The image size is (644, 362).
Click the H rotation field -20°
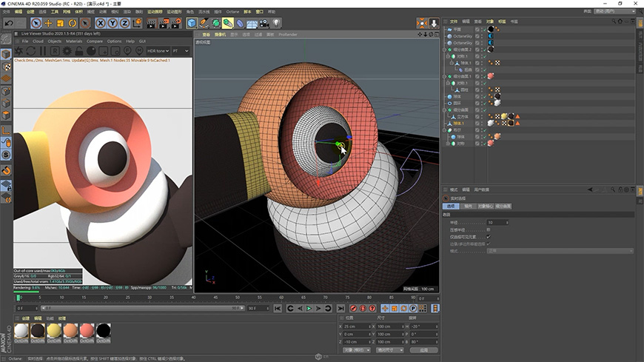click(424, 326)
